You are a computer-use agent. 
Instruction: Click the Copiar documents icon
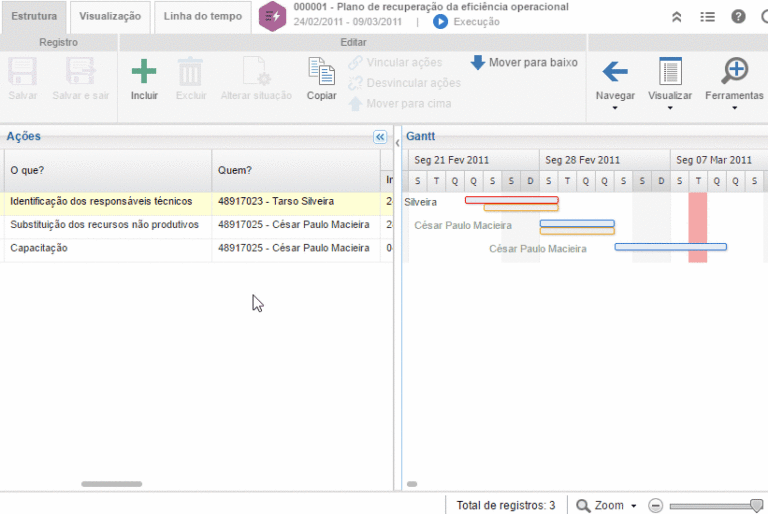(x=321, y=73)
